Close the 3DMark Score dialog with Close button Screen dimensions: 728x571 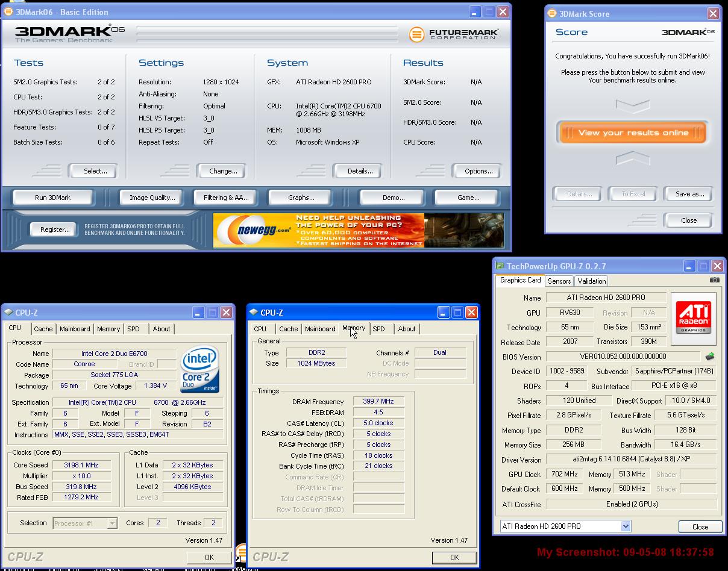pyautogui.click(x=689, y=220)
